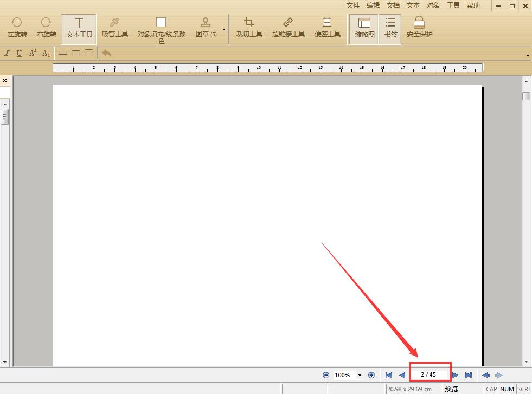
Task: Click the 左旋转 rotate left icon
Action: click(x=17, y=23)
